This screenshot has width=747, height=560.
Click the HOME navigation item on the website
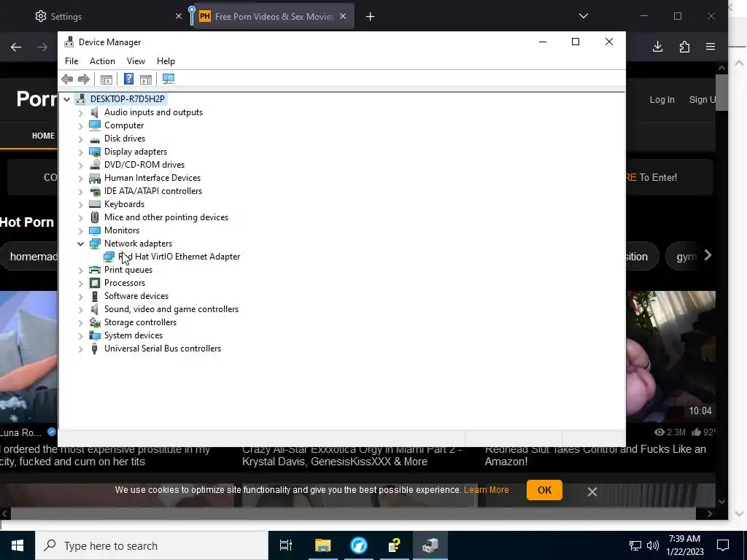[x=43, y=136]
